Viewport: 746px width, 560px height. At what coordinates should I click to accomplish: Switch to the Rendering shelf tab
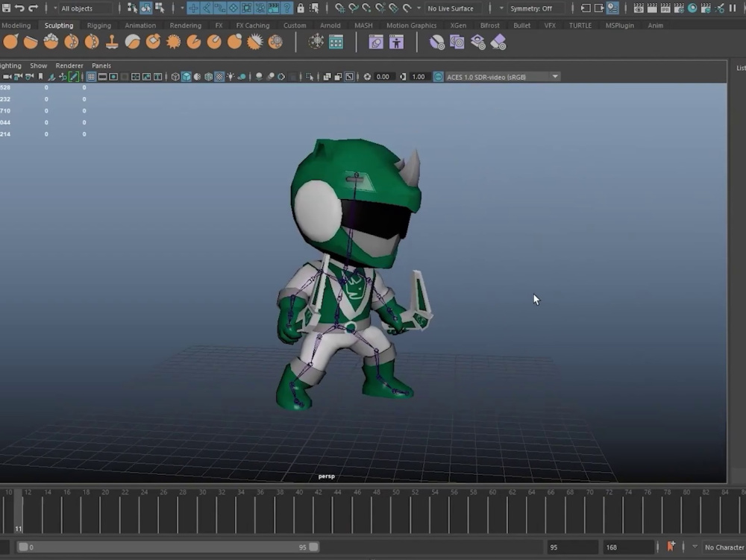click(x=186, y=25)
